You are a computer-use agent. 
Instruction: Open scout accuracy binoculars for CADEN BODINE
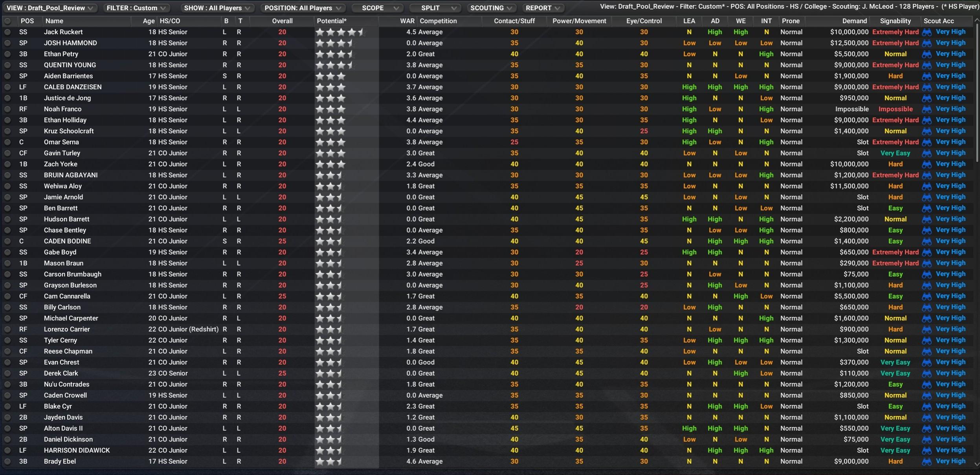point(927,241)
